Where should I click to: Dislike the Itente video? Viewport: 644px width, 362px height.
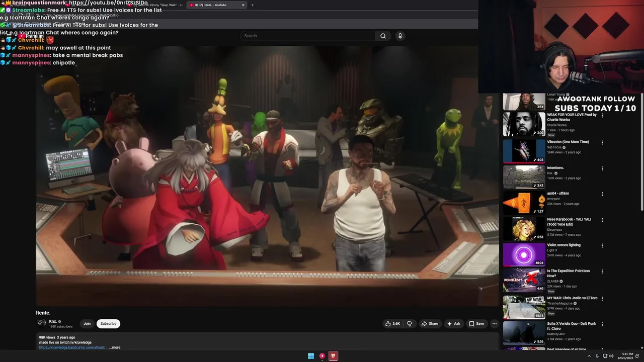pyautogui.click(x=410, y=324)
